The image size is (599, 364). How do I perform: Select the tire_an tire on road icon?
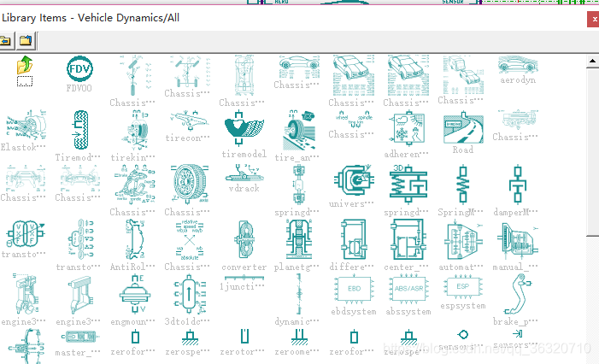click(x=299, y=130)
